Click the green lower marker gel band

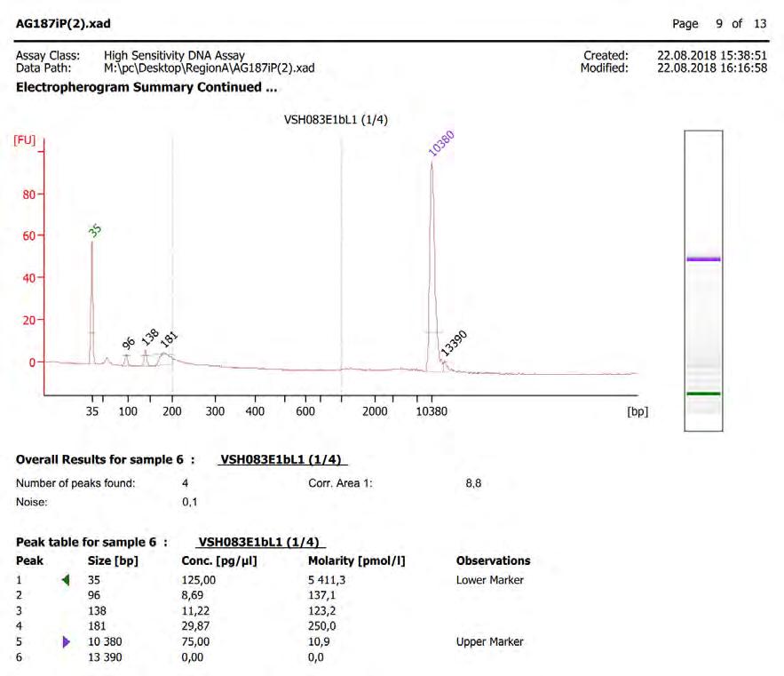(703, 394)
